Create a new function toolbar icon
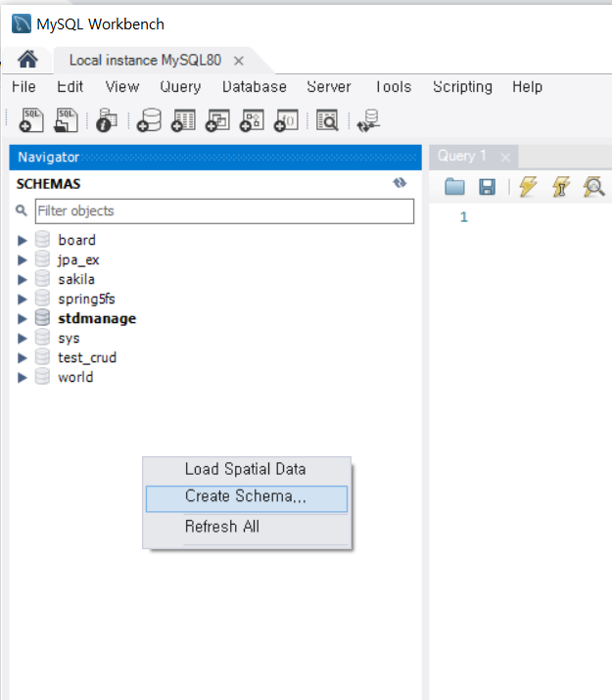Screen dimensions: 612x700 point(286,120)
